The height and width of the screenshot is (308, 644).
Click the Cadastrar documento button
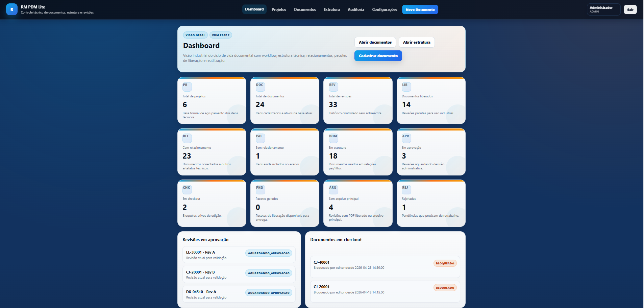378,56
